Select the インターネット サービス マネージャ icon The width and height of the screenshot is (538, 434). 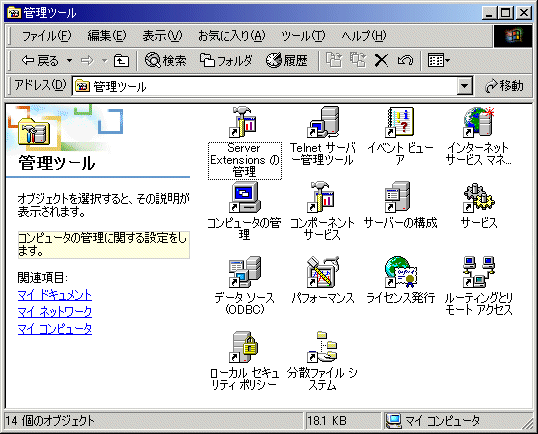click(x=479, y=122)
